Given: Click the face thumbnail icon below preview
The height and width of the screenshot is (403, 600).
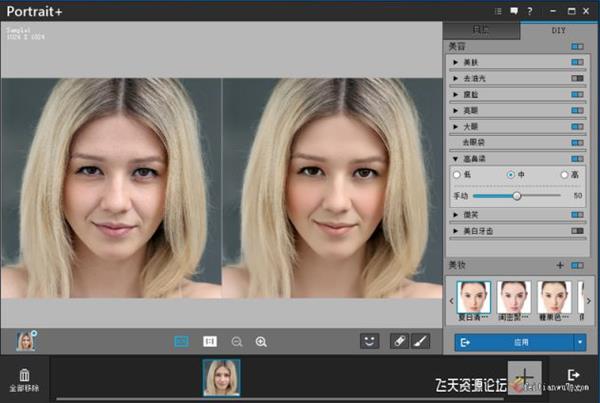Looking at the screenshot, I should pyautogui.click(x=26, y=341).
